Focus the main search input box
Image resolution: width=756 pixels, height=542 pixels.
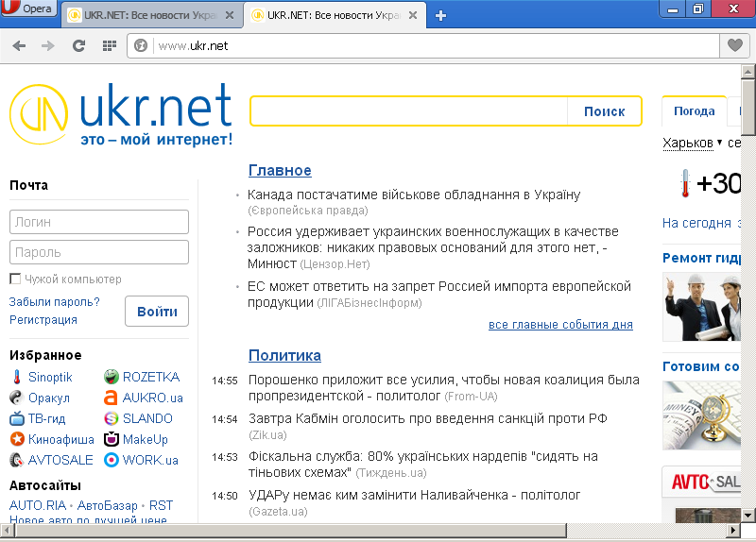point(409,111)
